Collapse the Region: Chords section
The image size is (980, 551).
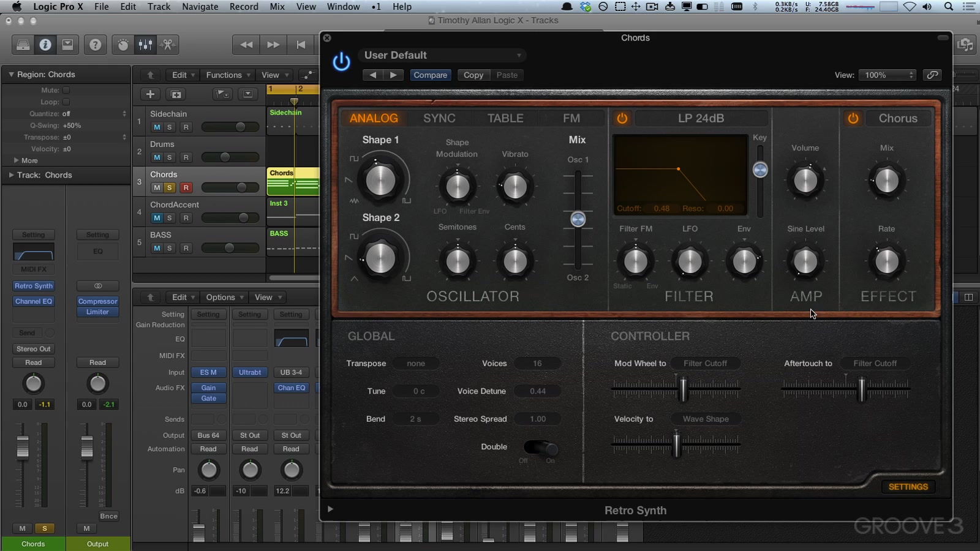point(11,74)
